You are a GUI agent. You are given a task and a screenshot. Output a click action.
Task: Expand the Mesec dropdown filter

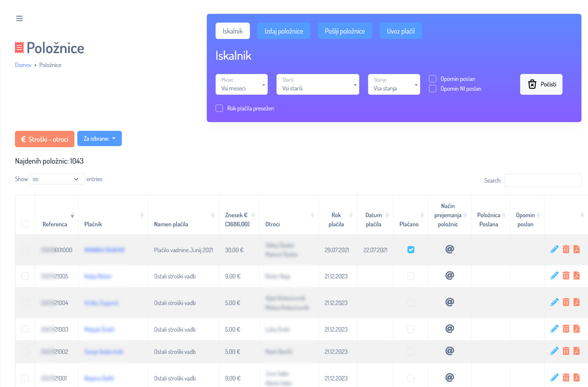[241, 85]
